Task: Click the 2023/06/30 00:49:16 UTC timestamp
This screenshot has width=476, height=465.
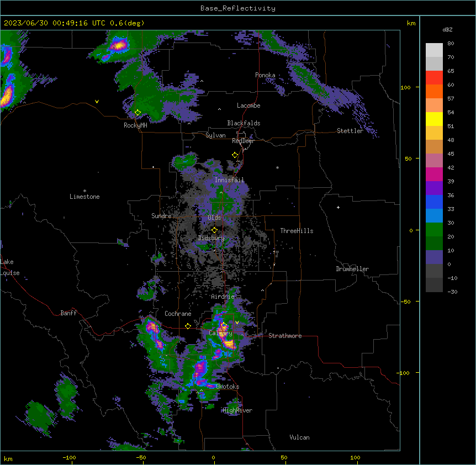Action: 55,23
